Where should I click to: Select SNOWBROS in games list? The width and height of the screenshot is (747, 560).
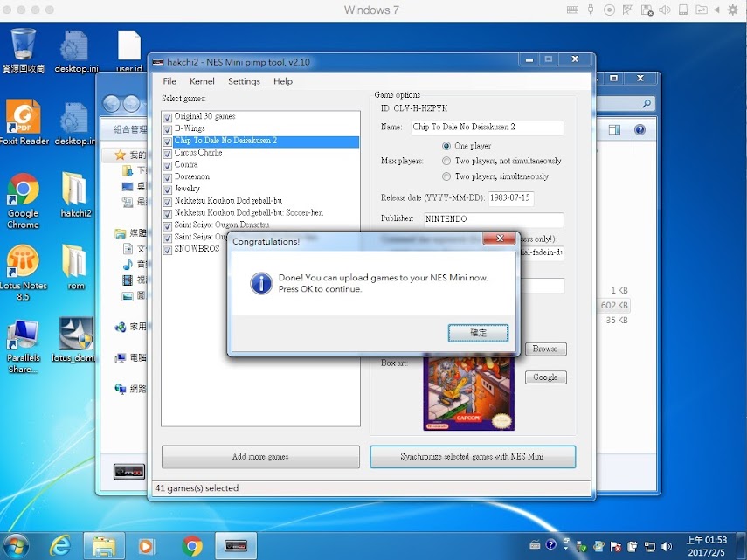197,249
